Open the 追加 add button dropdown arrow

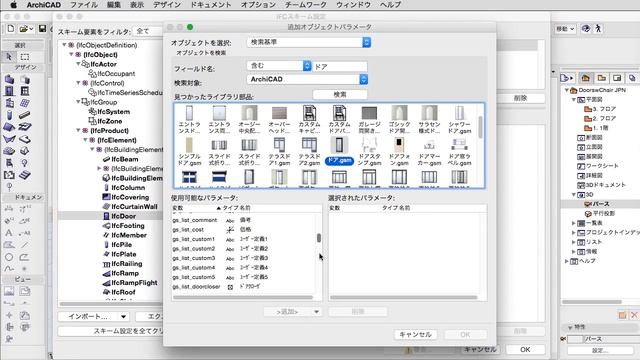tap(316, 312)
